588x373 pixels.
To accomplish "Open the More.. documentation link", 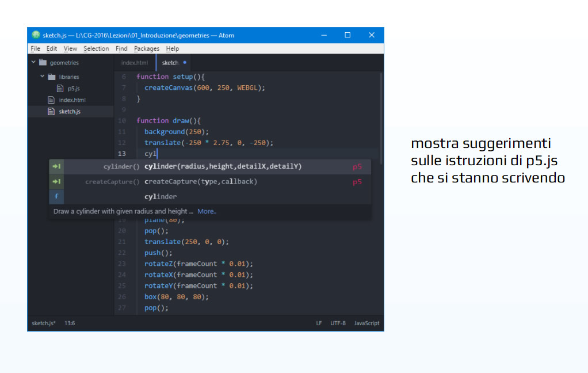I will (207, 211).
